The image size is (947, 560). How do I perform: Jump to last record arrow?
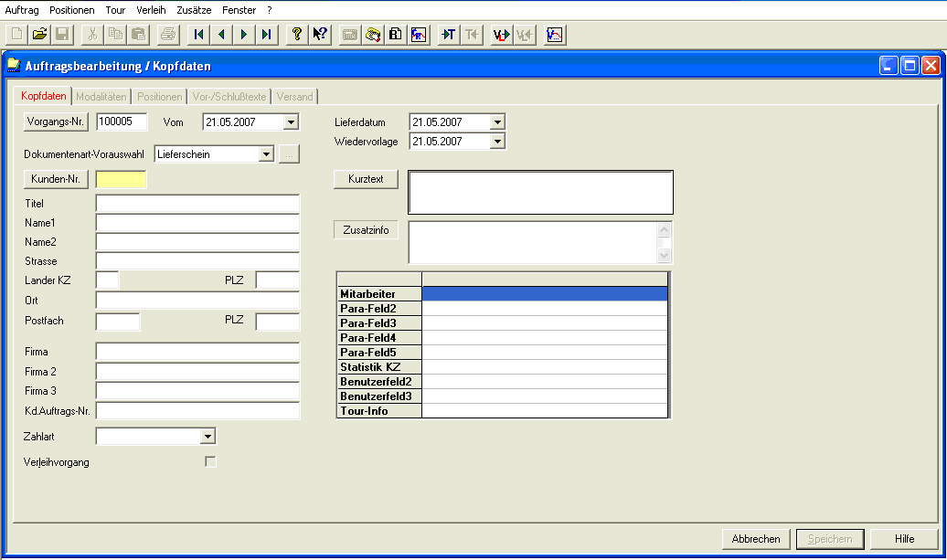click(x=265, y=35)
